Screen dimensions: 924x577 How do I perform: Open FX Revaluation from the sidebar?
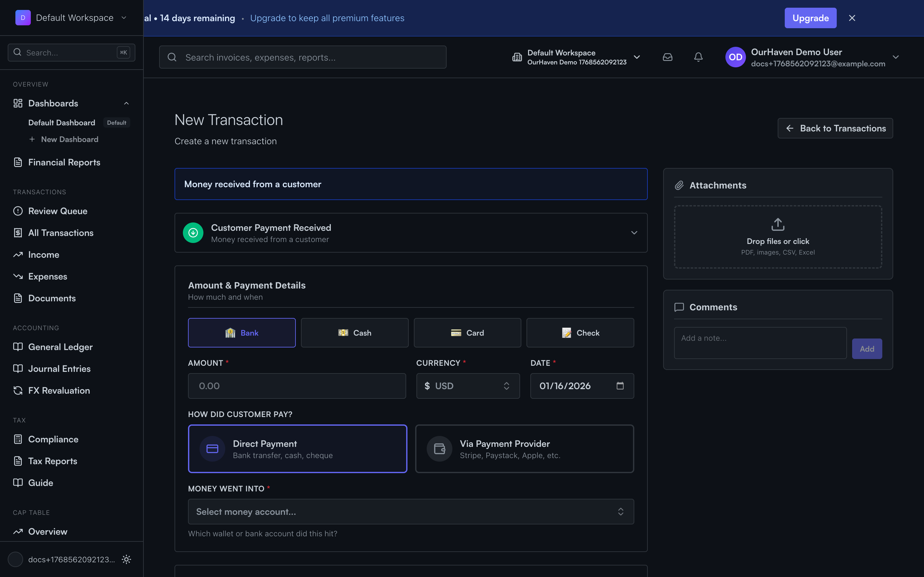pos(59,390)
